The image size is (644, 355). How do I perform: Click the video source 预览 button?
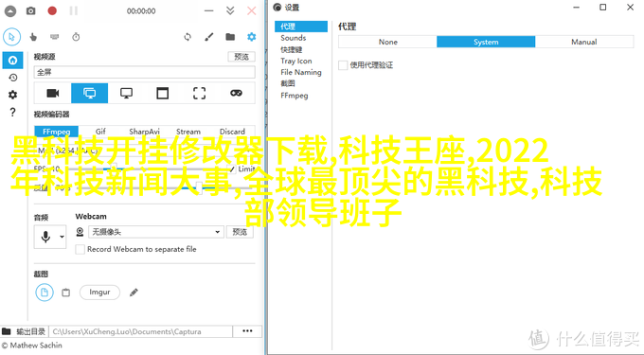241,57
